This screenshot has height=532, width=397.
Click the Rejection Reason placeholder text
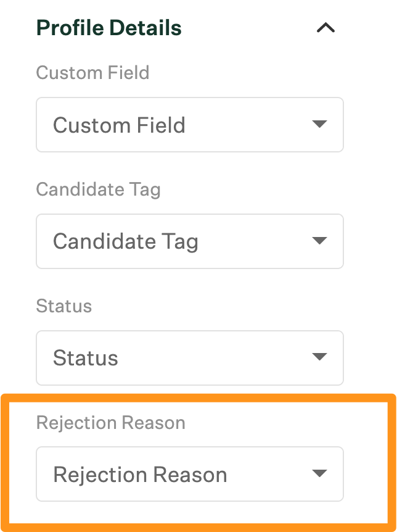(139, 473)
